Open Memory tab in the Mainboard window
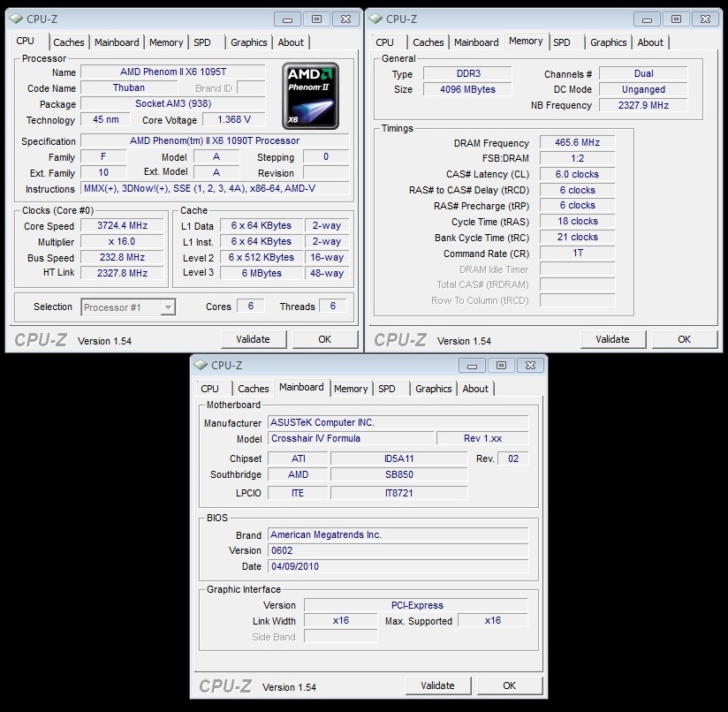Screen dimensions: 728x712 351,389
